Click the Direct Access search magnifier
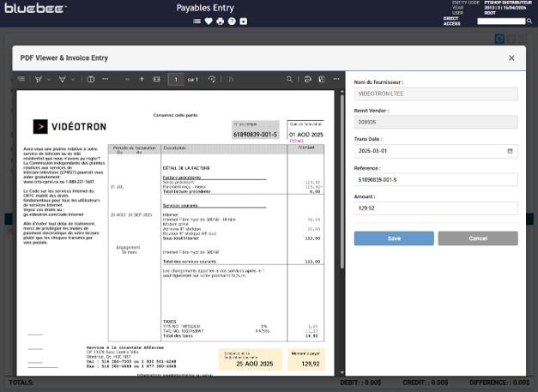The image size is (538, 392). 529,21
